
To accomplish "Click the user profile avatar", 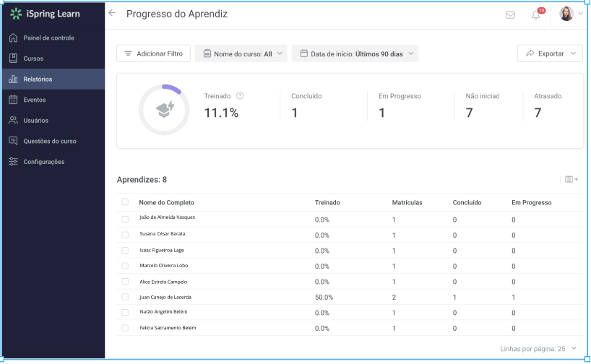I will [x=566, y=14].
